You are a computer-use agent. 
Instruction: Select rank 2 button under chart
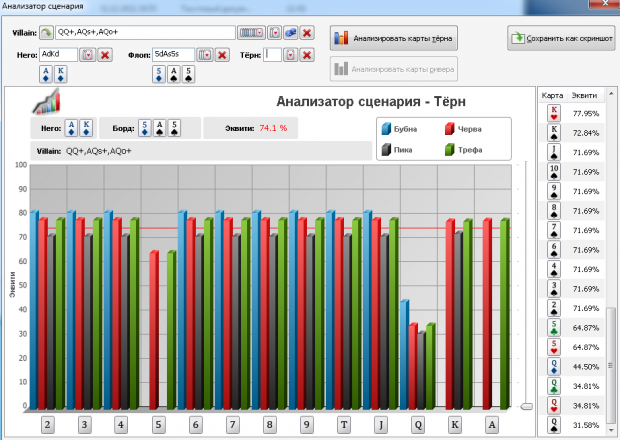pyautogui.click(x=47, y=425)
